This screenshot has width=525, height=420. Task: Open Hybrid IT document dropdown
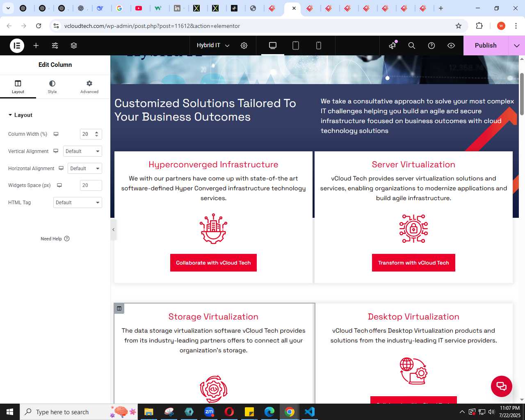[x=213, y=46]
